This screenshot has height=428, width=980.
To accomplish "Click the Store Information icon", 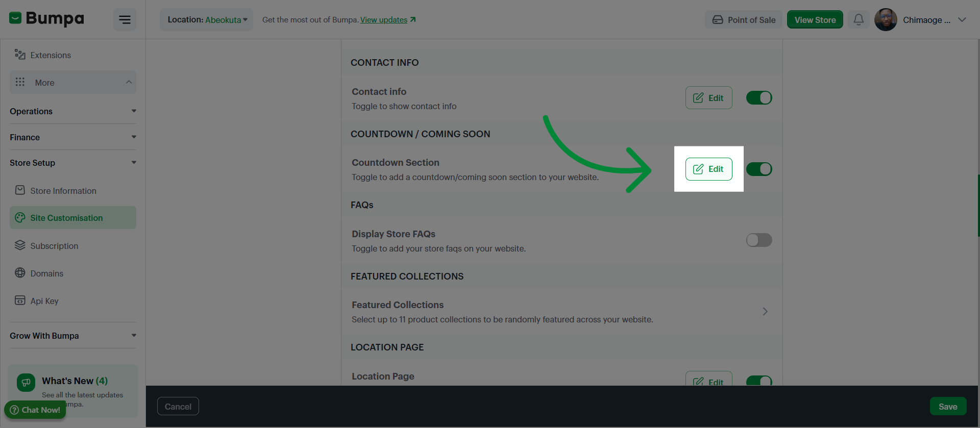I will [x=20, y=190].
